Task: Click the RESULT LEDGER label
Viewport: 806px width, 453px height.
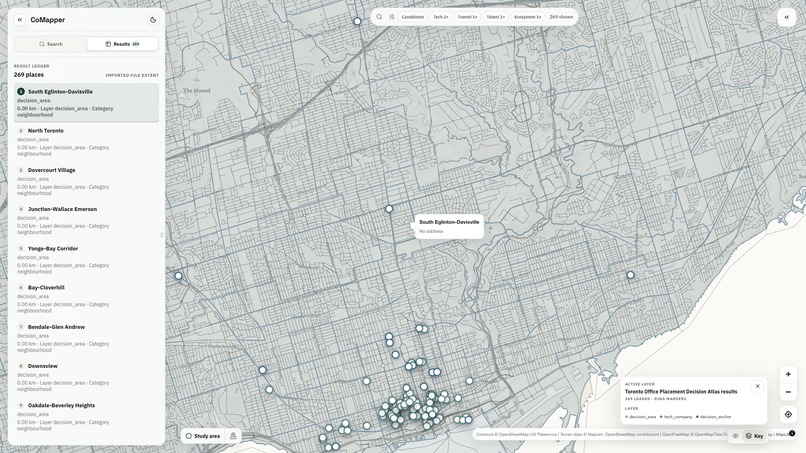Action: coord(31,66)
